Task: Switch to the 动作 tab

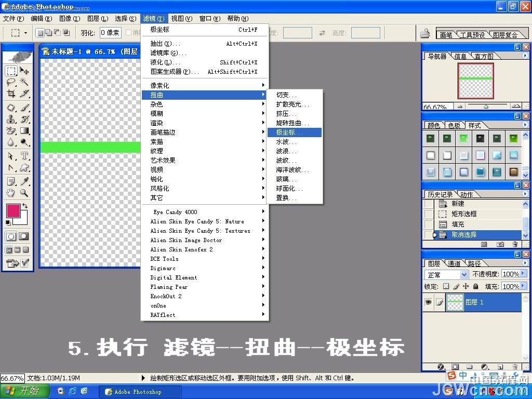Action: click(467, 194)
